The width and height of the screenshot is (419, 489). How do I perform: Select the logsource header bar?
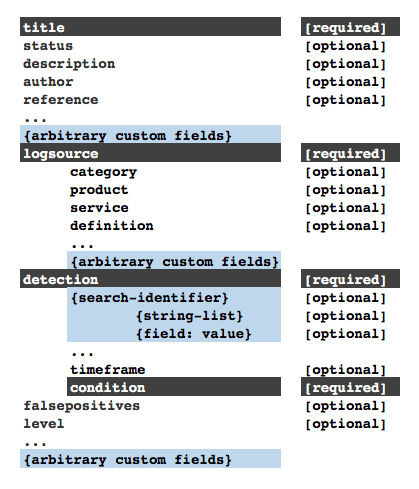pyautogui.click(x=150, y=153)
